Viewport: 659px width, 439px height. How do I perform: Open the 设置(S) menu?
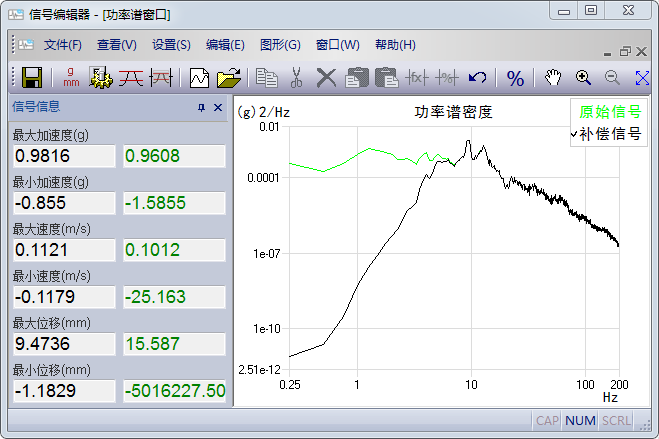(x=171, y=45)
